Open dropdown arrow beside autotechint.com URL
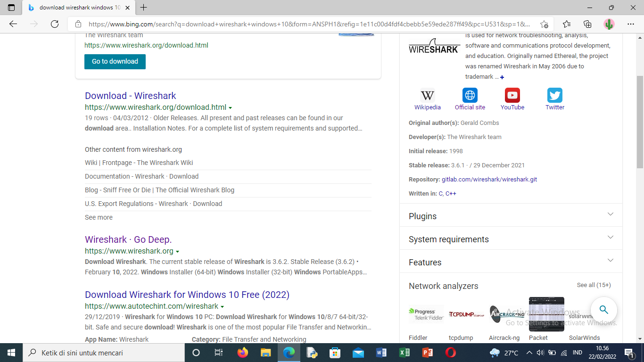The width and height of the screenshot is (644, 362). point(222,307)
